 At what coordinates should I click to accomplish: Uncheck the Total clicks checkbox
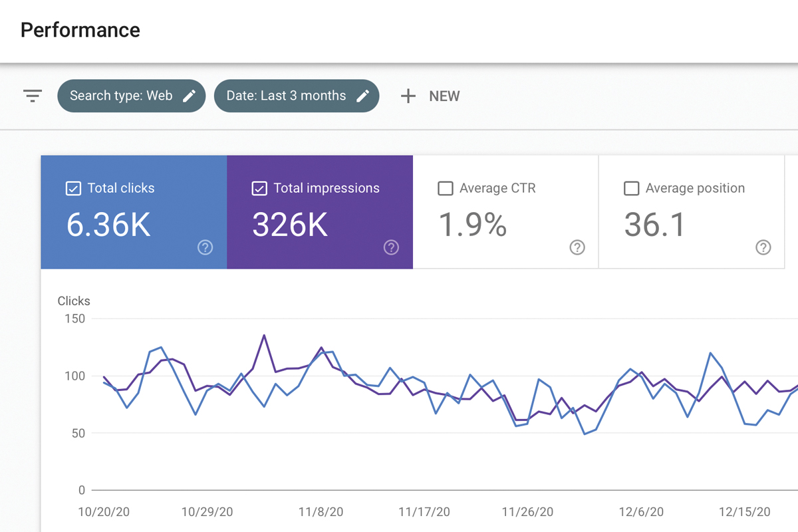[73, 189]
